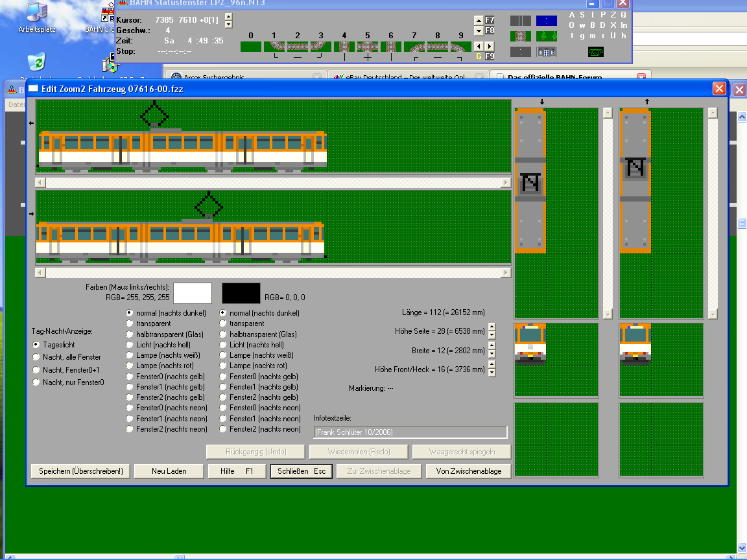
Task: Select horizontal track element 8
Action: point(438,47)
